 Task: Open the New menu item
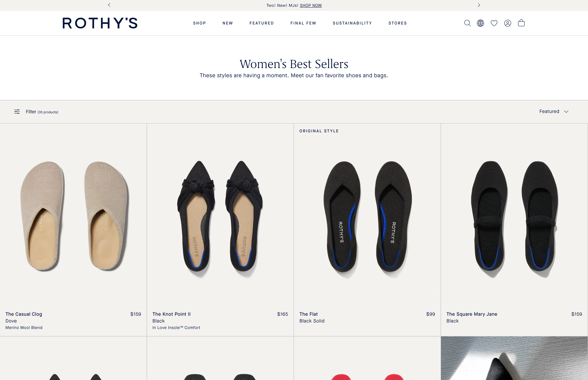point(227,23)
